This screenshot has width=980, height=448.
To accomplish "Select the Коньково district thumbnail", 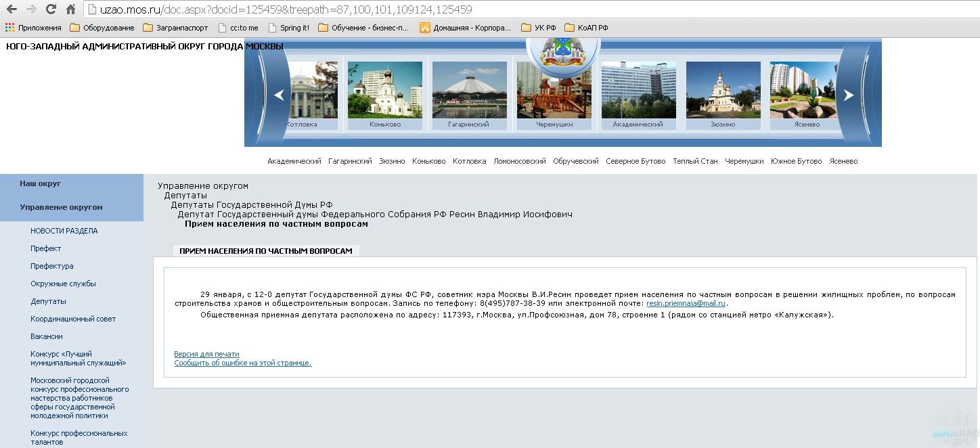I will pyautogui.click(x=385, y=90).
